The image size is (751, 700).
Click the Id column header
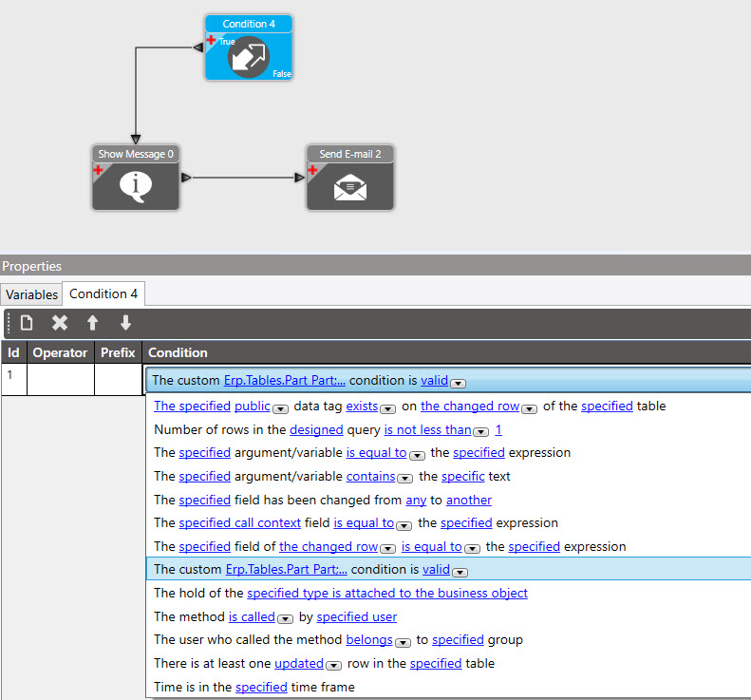13,352
